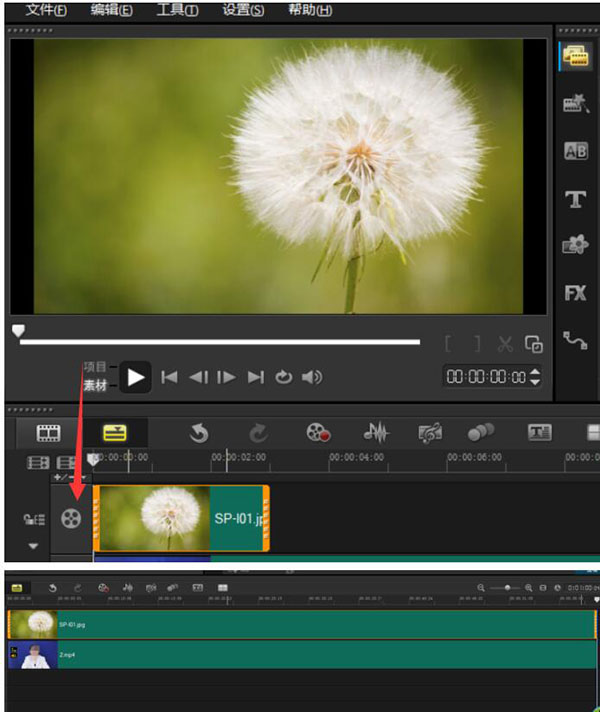Open the system volume control speaker
Screen dimensions: 600x712
(313, 377)
